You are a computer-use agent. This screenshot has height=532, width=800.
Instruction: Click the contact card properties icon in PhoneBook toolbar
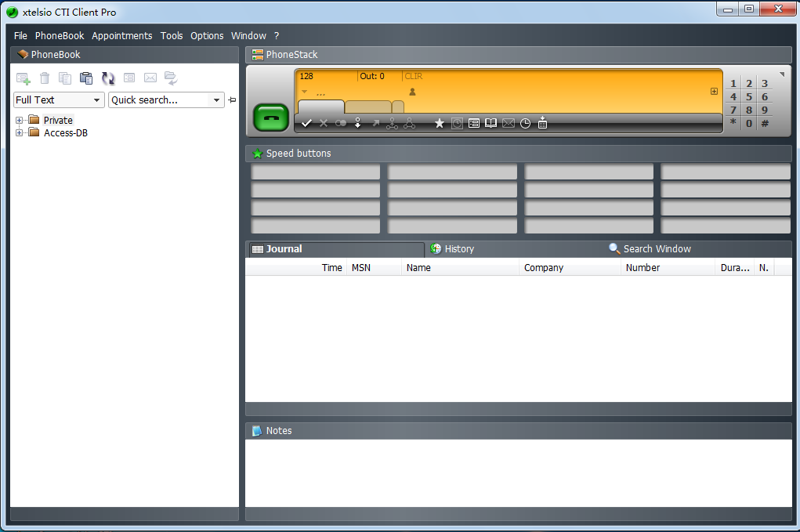129,78
